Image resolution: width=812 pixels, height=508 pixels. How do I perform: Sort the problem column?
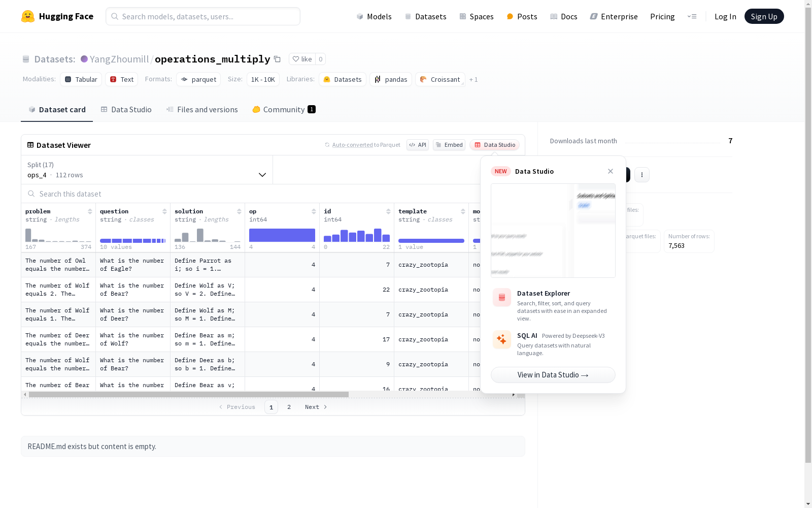tap(90, 211)
